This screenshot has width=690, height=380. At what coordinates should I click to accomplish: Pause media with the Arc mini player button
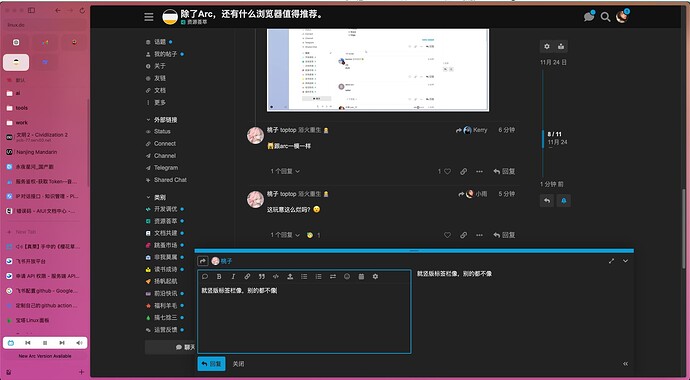coord(45,343)
